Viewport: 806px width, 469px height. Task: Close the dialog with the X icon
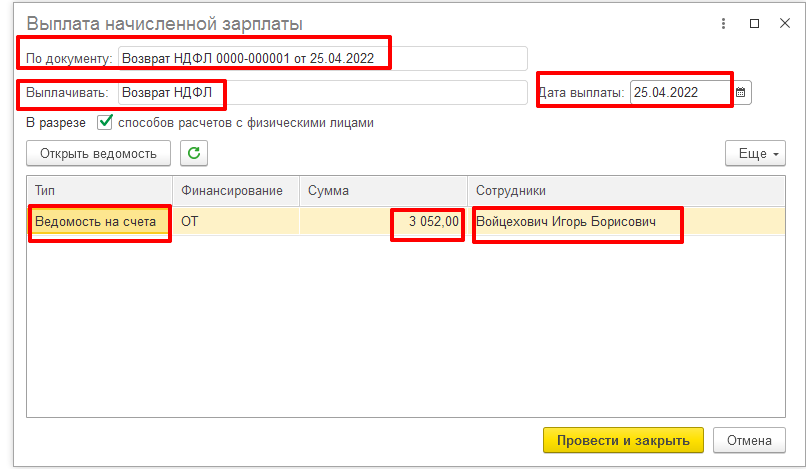[x=783, y=23]
